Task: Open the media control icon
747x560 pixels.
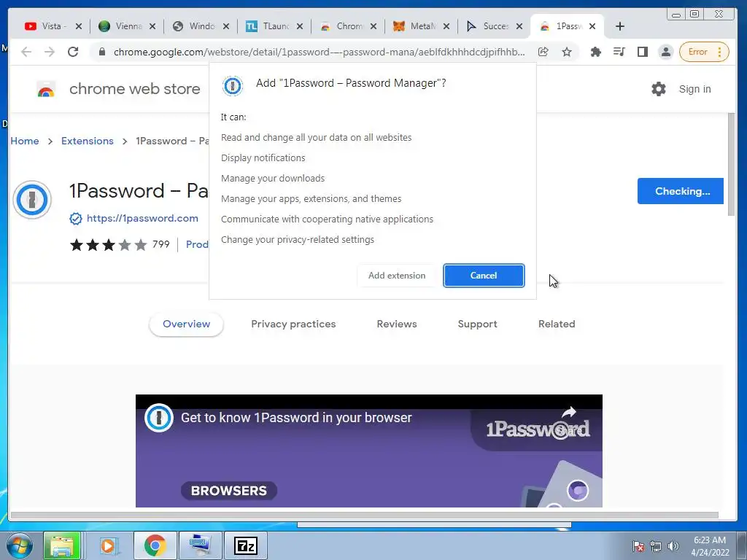Action: pyautogui.click(x=619, y=52)
